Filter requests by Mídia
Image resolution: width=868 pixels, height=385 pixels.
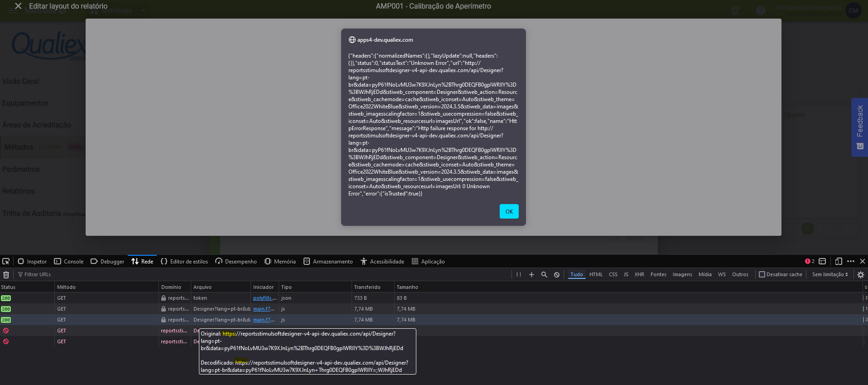click(x=705, y=274)
